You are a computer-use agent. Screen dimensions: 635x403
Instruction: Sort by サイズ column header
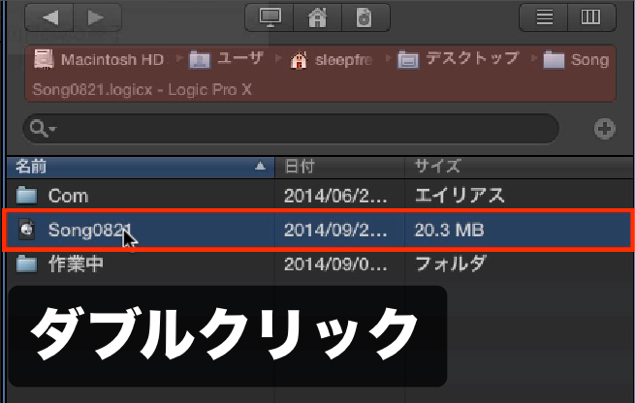click(x=518, y=166)
